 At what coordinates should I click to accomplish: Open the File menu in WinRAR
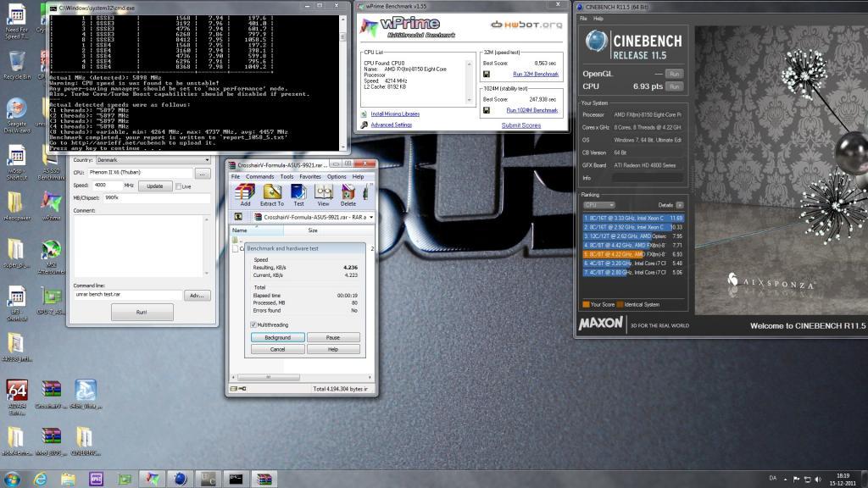(x=236, y=176)
